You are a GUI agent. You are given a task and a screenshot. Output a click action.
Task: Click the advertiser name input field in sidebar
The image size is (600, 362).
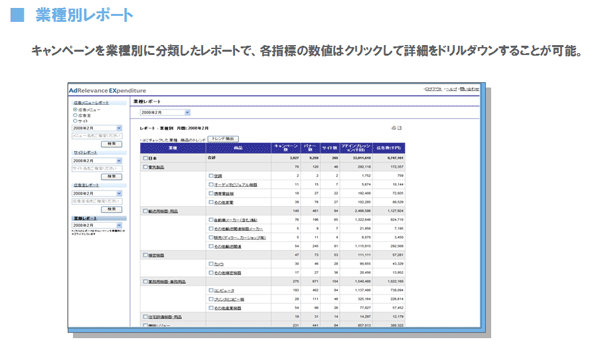click(x=97, y=201)
